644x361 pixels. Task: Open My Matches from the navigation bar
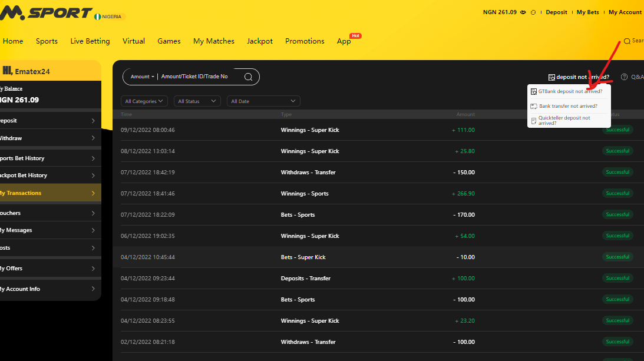[214, 41]
